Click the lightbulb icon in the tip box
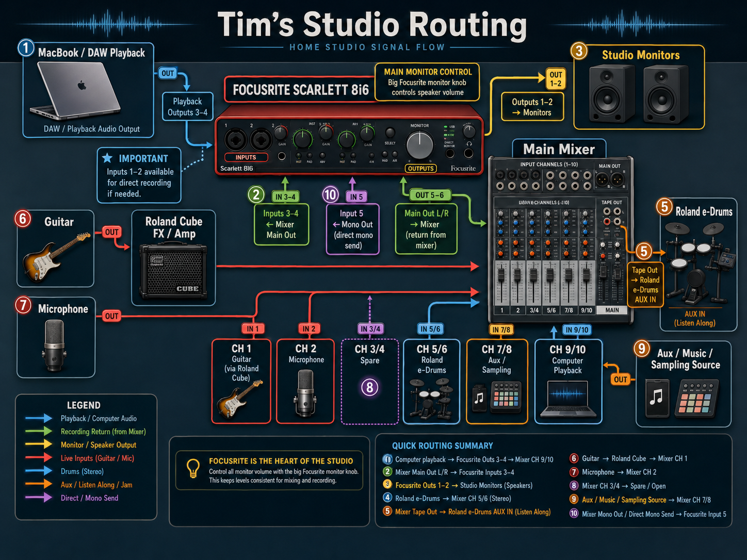 click(x=193, y=468)
